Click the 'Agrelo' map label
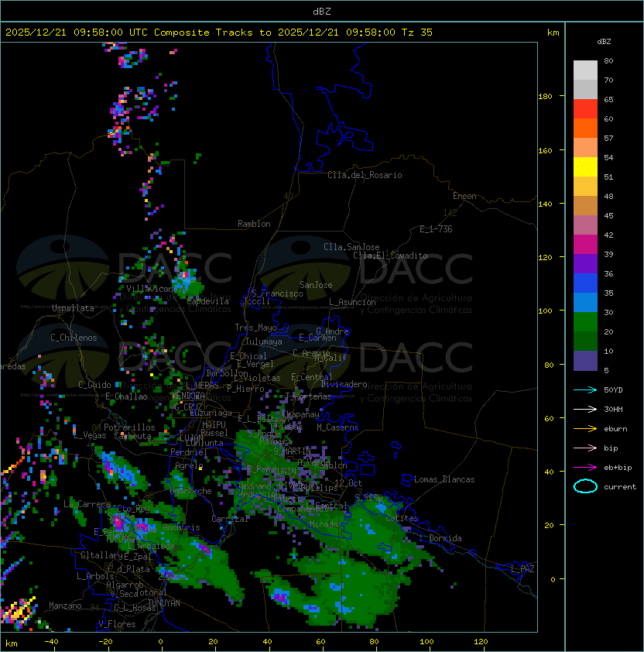644x652 pixels. pyautogui.click(x=189, y=465)
